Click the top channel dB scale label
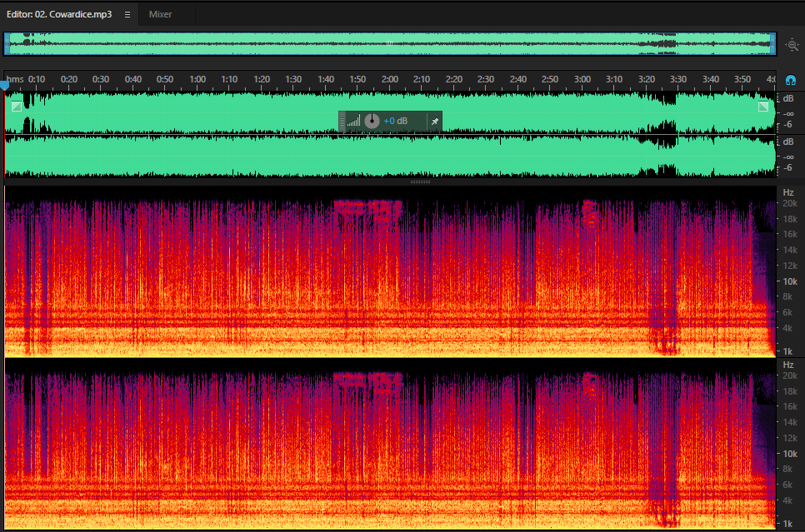 [x=788, y=98]
